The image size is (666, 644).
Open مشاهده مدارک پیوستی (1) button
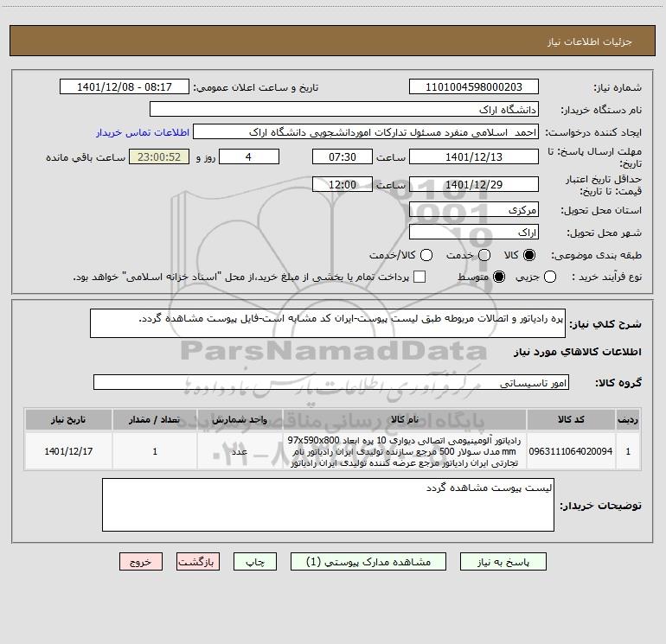368,562
